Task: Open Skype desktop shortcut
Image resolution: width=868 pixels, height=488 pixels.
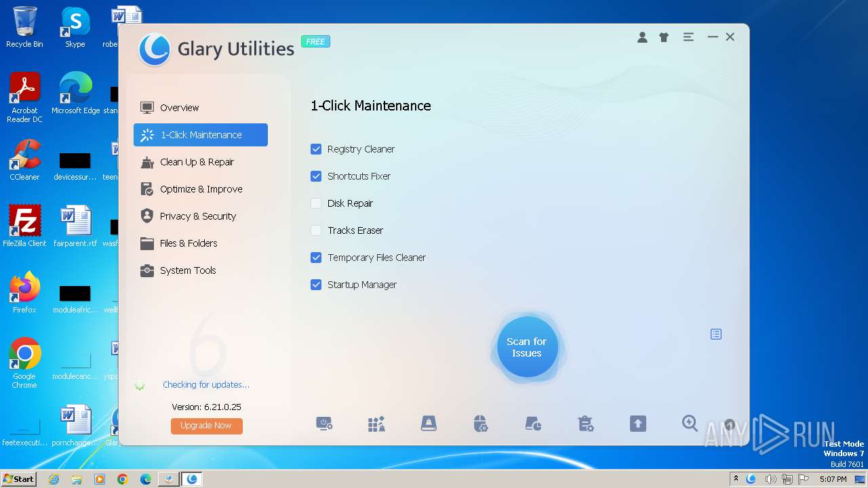Action: (75, 27)
